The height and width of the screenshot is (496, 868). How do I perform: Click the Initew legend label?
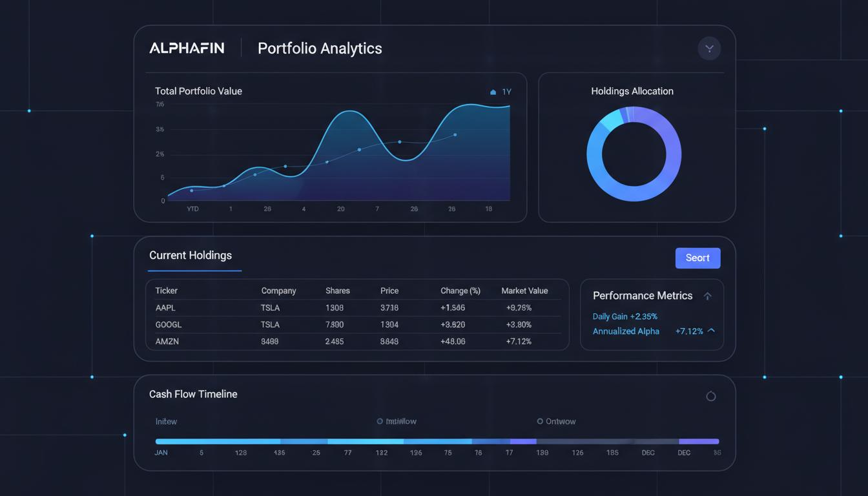click(x=166, y=421)
